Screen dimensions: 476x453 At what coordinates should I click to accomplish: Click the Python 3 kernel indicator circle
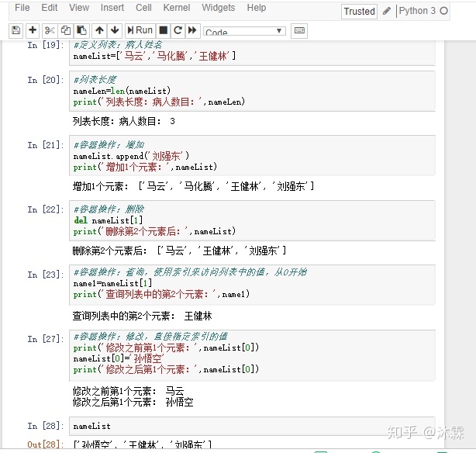tap(443, 11)
